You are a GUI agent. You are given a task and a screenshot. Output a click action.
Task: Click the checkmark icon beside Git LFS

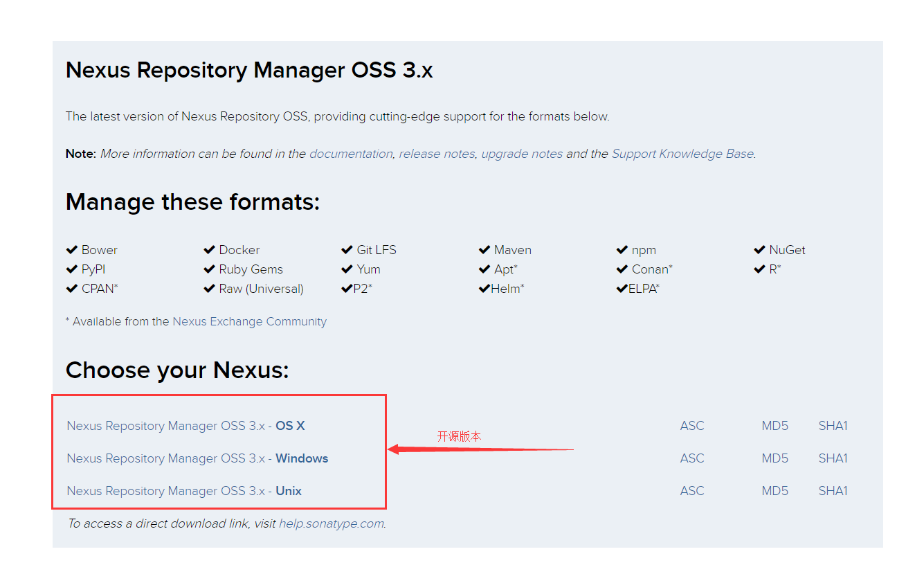point(347,250)
